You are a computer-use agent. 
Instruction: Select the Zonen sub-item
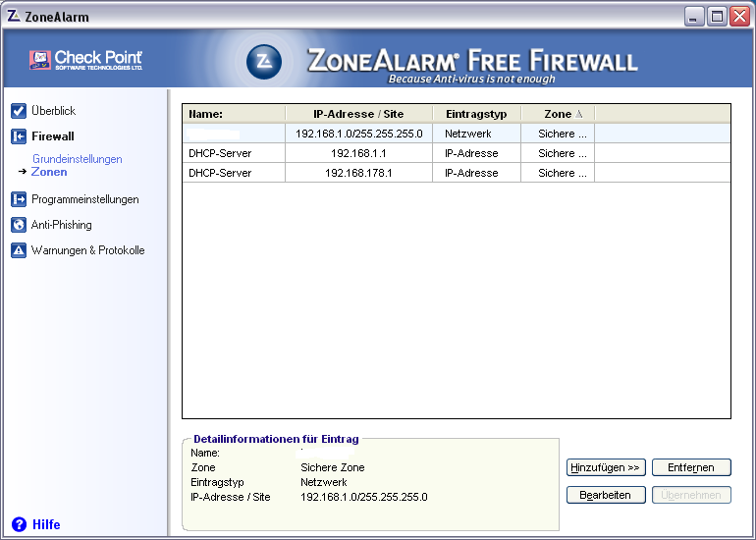(x=49, y=172)
